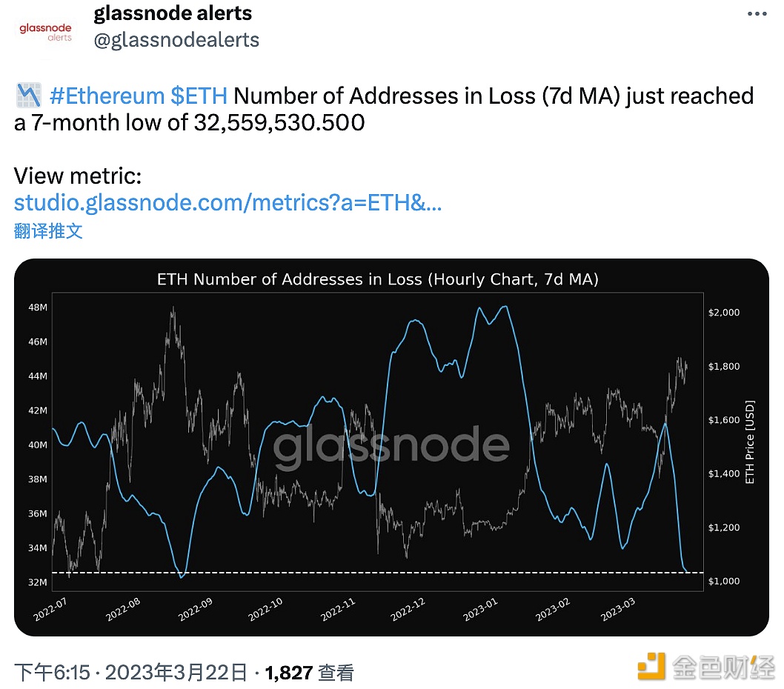Open the studio.glassnode.com metrics link
This screenshot has height=689, width=784.
pyautogui.click(x=227, y=203)
